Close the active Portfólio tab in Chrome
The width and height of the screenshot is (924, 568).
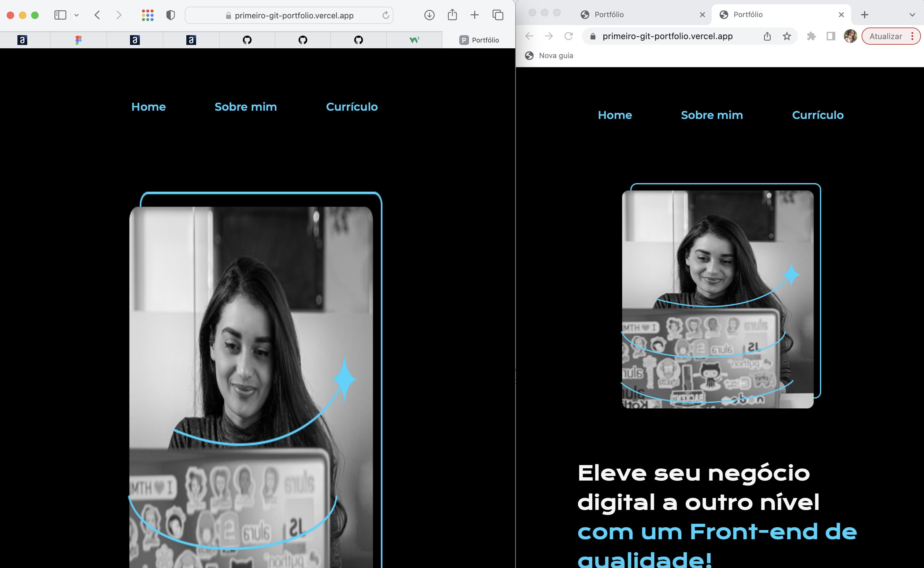[841, 15]
